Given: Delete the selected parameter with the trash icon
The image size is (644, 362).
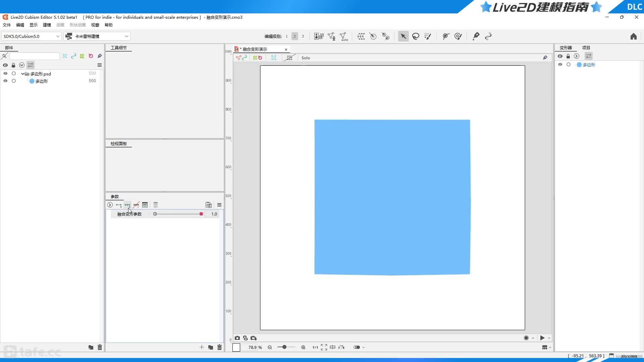Looking at the screenshot, I should tap(219, 347).
